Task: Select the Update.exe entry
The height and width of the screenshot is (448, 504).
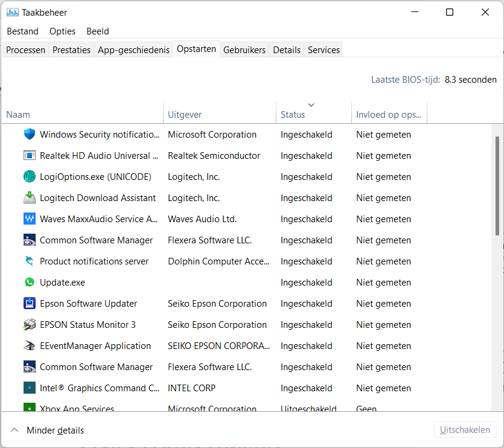Action: click(62, 283)
